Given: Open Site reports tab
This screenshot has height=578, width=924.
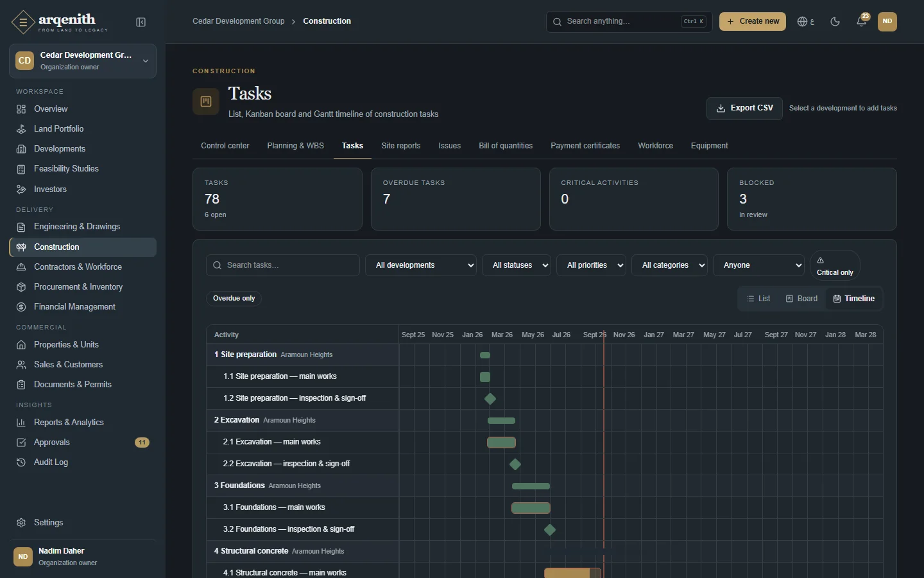Looking at the screenshot, I should [x=401, y=146].
